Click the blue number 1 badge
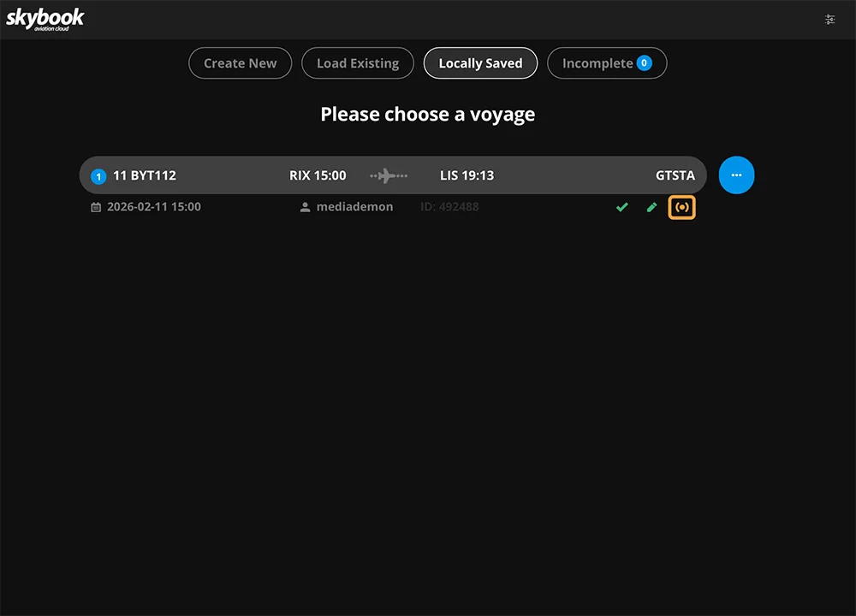 98,176
